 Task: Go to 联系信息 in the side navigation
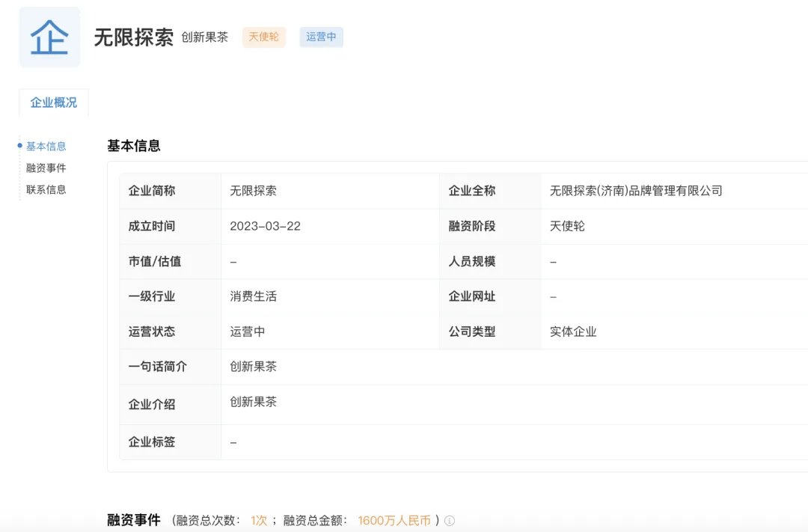[46, 190]
